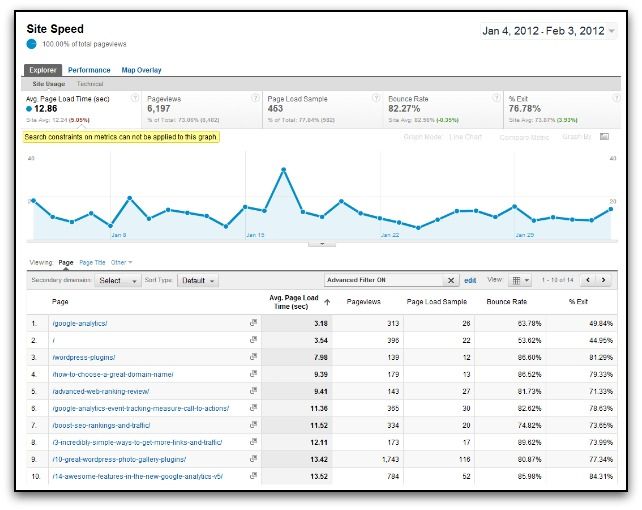Open /how-to-choose-a-great-domain-name/ link
Screen dimensions: 642x510
(113, 374)
